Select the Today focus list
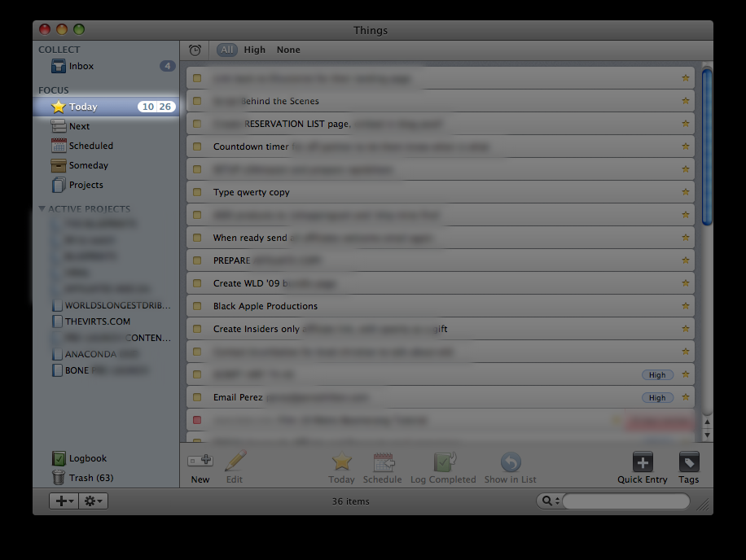Screen dimensions: 746x560 [106, 107]
